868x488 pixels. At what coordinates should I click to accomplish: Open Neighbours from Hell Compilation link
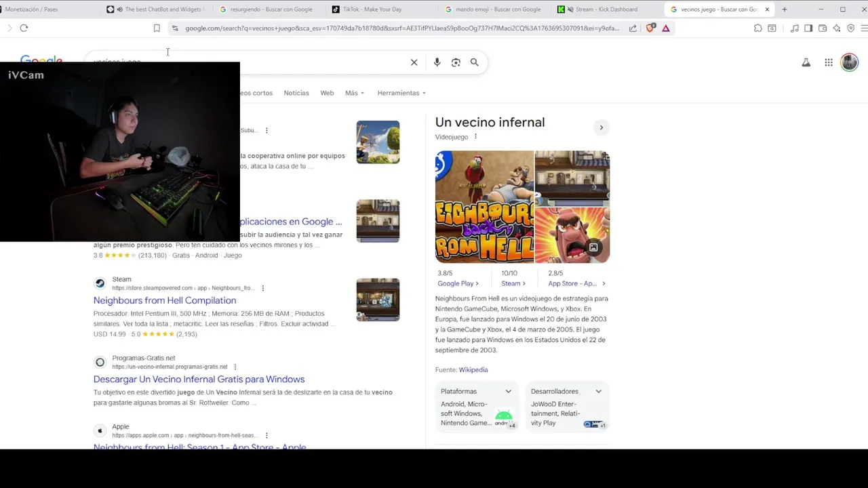[165, 300]
